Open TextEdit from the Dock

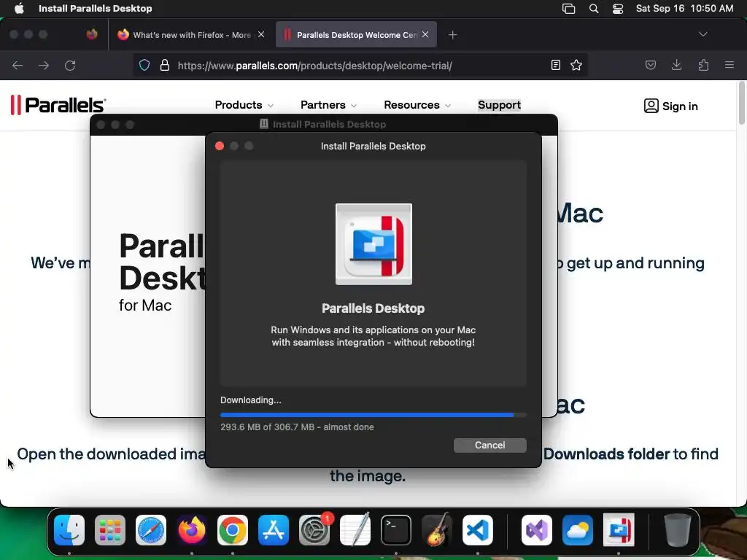pyautogui.click(x=355, y=530)
